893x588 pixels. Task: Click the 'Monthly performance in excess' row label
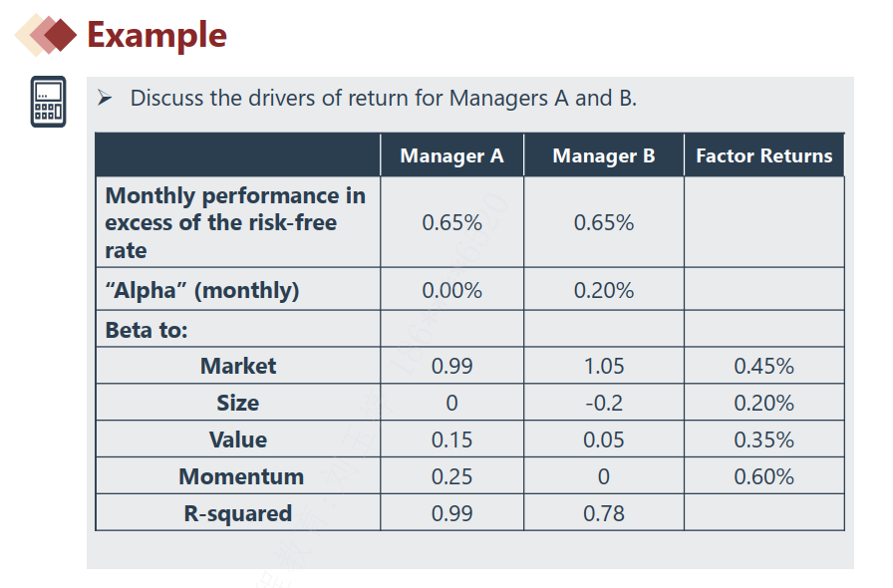(x=235, y=222)
